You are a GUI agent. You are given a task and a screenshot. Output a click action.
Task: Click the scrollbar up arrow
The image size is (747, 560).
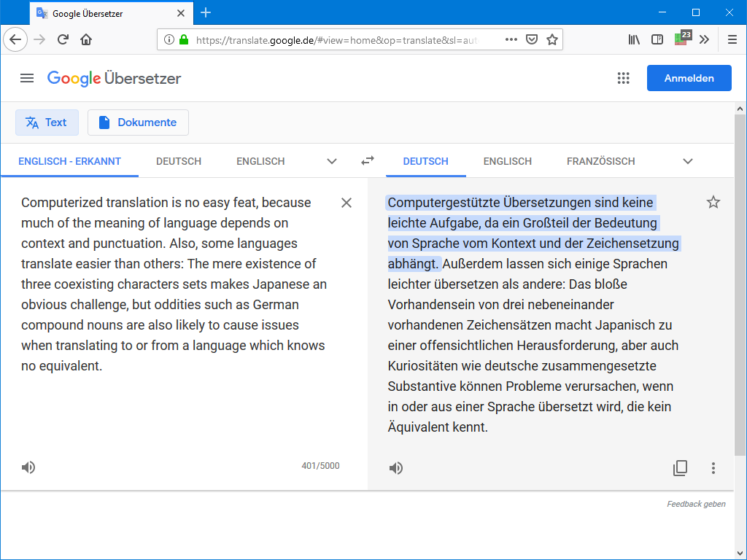point(740,109)
